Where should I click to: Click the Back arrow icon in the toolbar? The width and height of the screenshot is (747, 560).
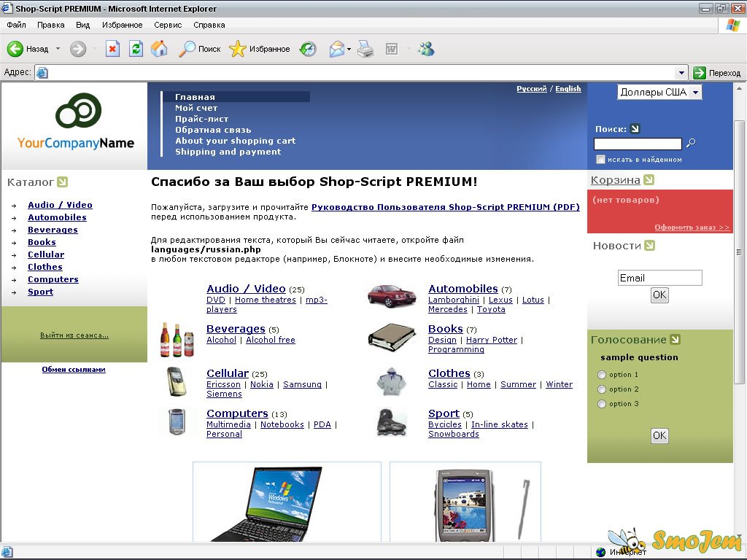click(x=15, y=49)
